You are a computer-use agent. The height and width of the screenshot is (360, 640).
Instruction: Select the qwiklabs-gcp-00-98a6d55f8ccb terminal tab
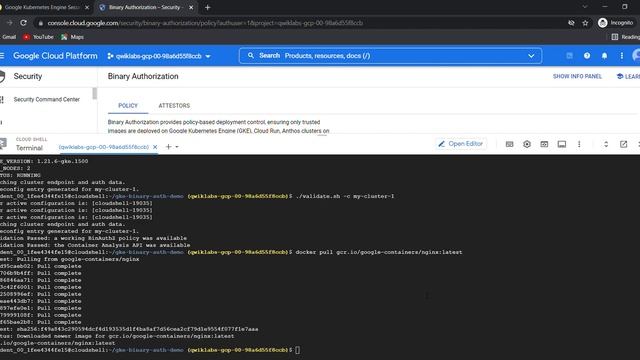point(104,147)
